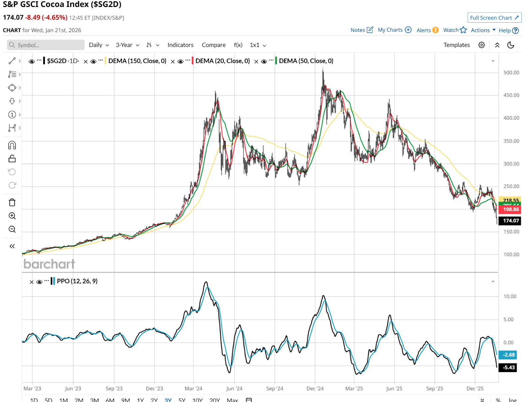Open more options for DEMA (20, Close, 0)
This screenshot has width=532, height=402.
(x=188, y=60)
